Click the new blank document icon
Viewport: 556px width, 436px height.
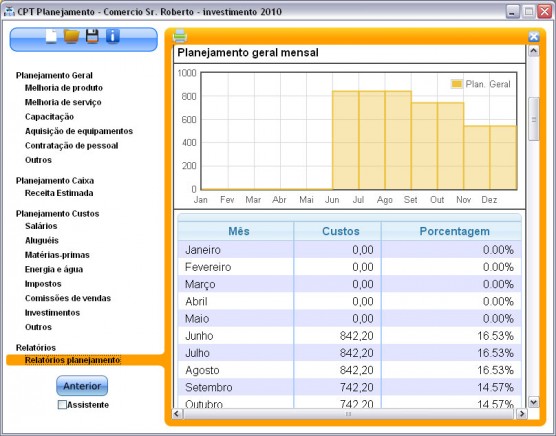(x=52, y=36)
